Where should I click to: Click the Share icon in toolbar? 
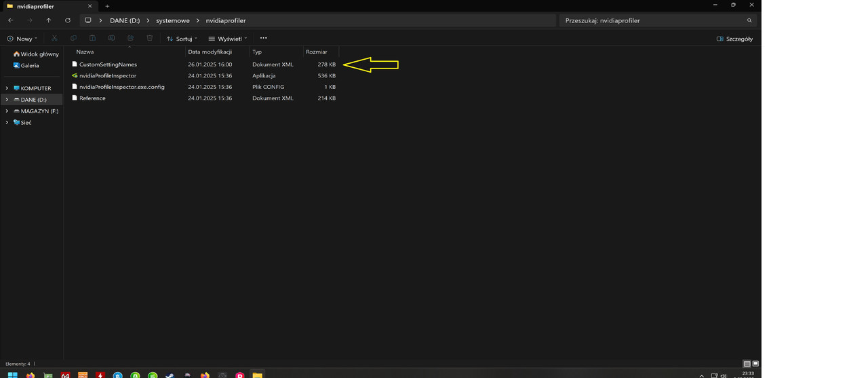[x=130, y=38]
